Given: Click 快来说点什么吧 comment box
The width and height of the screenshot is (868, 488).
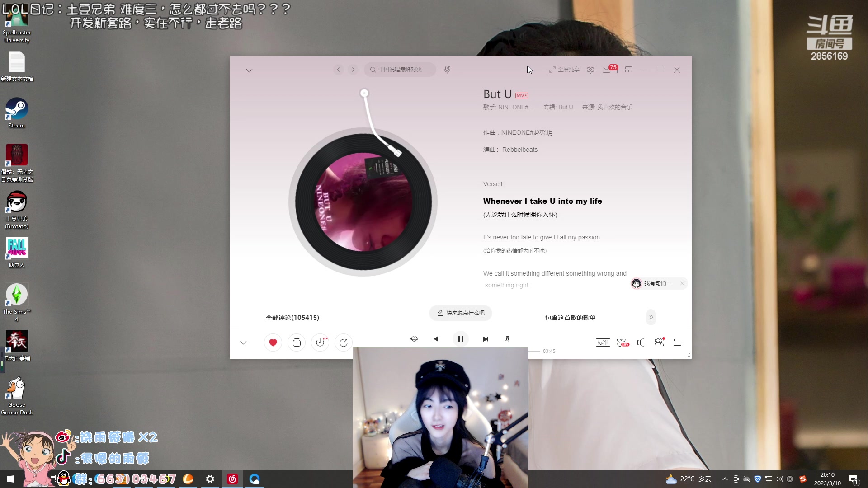Looking at the screenshot, I should click(461, 313).
